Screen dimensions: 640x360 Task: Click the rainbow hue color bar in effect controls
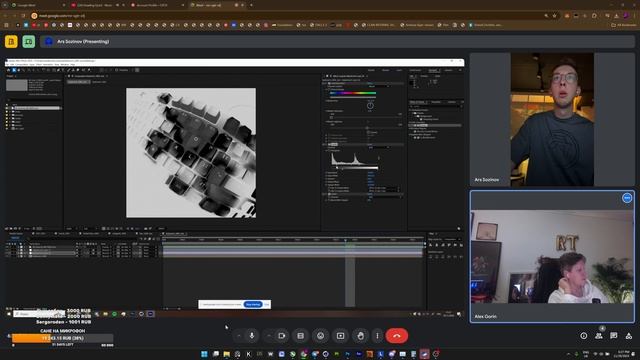click(x=353, y=93)
